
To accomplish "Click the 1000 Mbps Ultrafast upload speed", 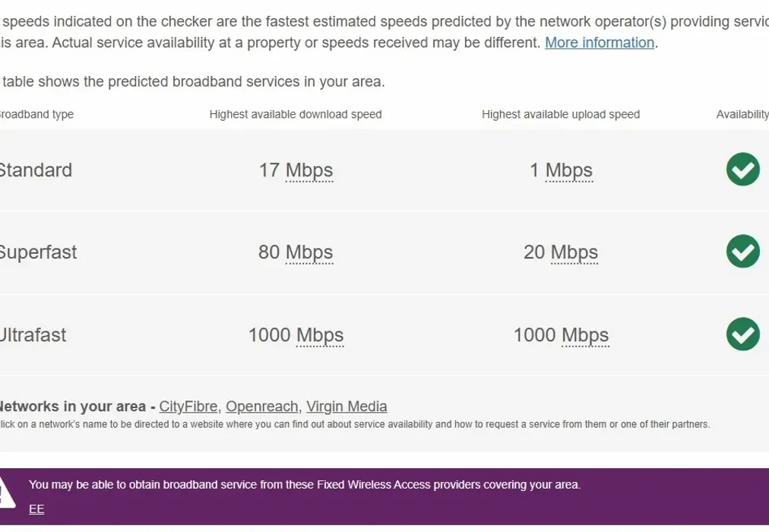I will [560, 334].
